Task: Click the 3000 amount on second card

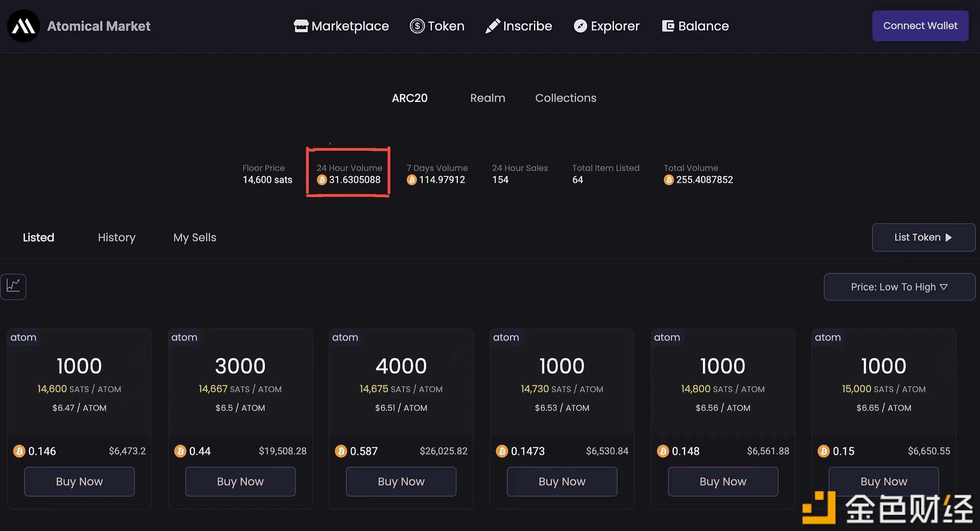Action: [240, 366]
